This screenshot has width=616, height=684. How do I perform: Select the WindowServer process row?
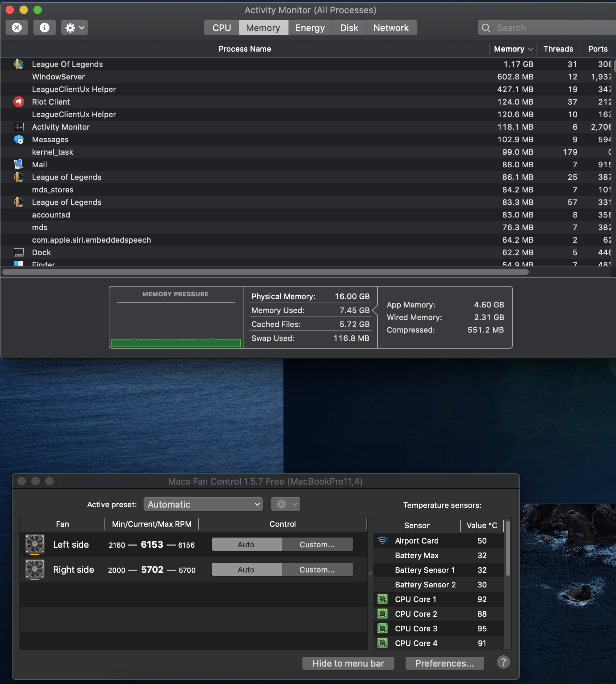click(x=306, y=77)
